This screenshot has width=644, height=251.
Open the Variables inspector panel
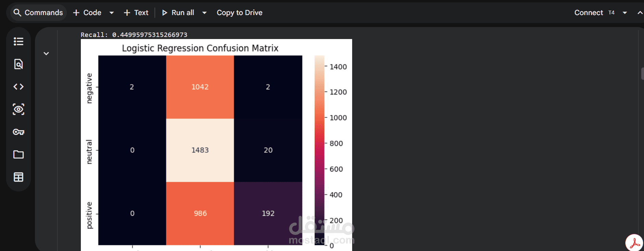[x=18, y=109]
